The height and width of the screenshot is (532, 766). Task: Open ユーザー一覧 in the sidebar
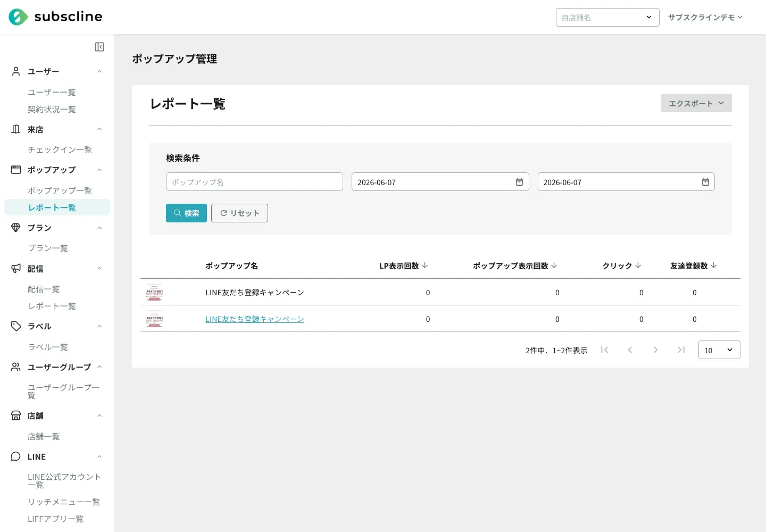coord(52,92)
